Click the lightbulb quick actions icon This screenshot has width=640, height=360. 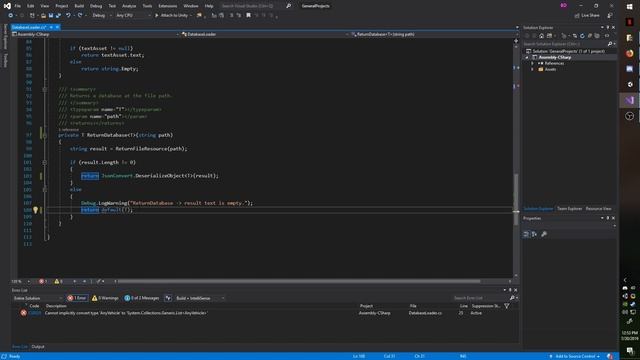[x=36, y=210]
